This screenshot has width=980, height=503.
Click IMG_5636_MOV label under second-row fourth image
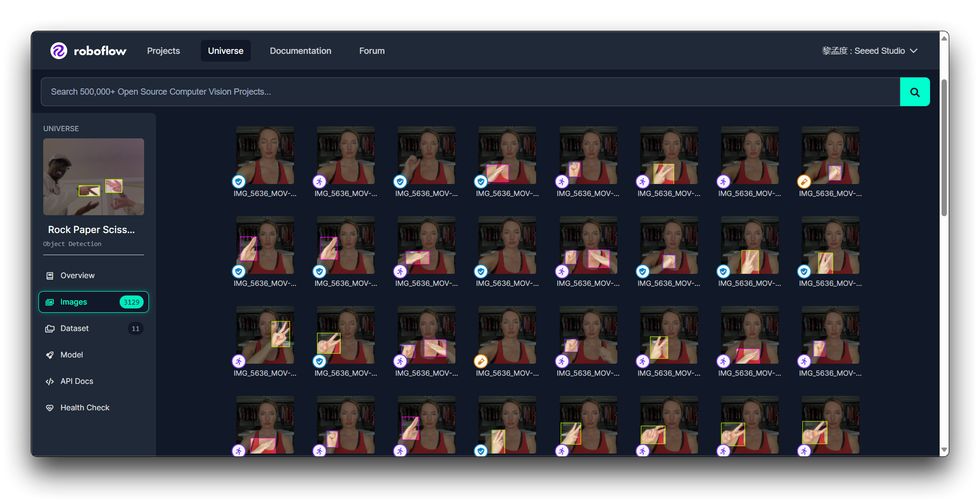(507, 283)
